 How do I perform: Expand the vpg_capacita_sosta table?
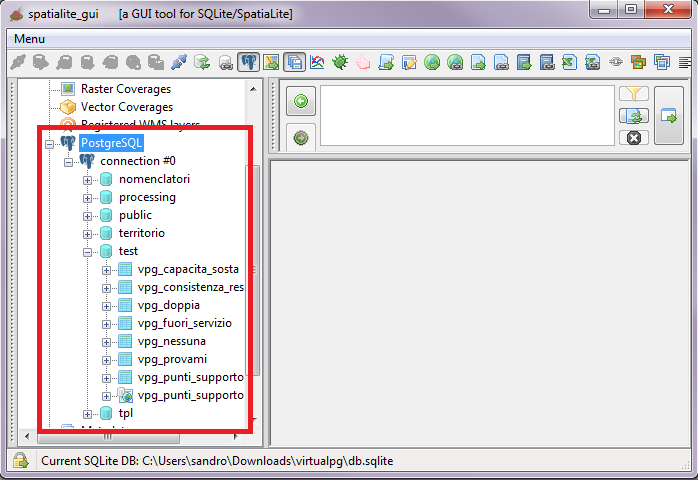click(106, 270)
